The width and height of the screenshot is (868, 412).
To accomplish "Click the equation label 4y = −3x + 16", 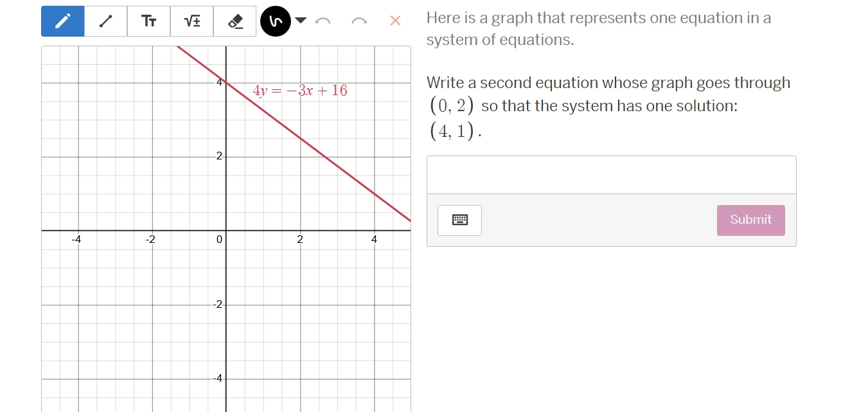I will click(299, 90).
